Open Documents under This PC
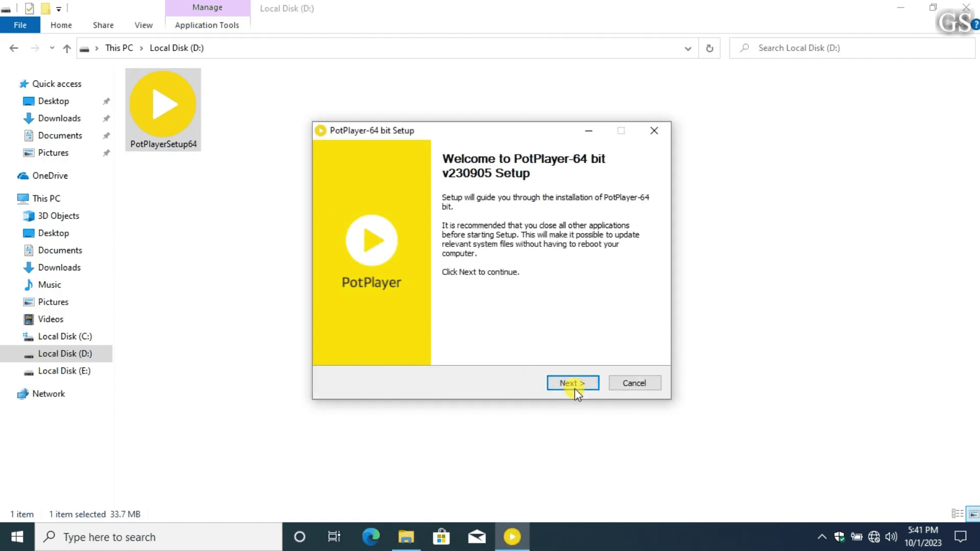 [x=60, y=251]
